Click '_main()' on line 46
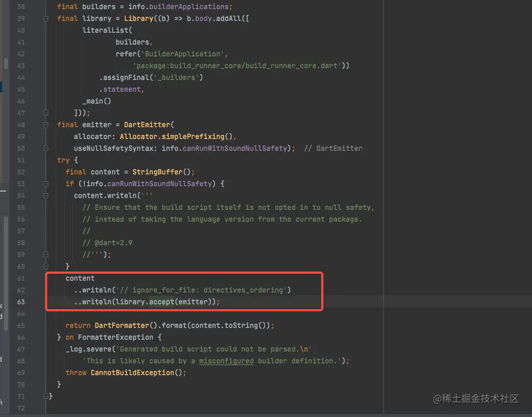The image size is (532, 417). [x=97, y=101]
